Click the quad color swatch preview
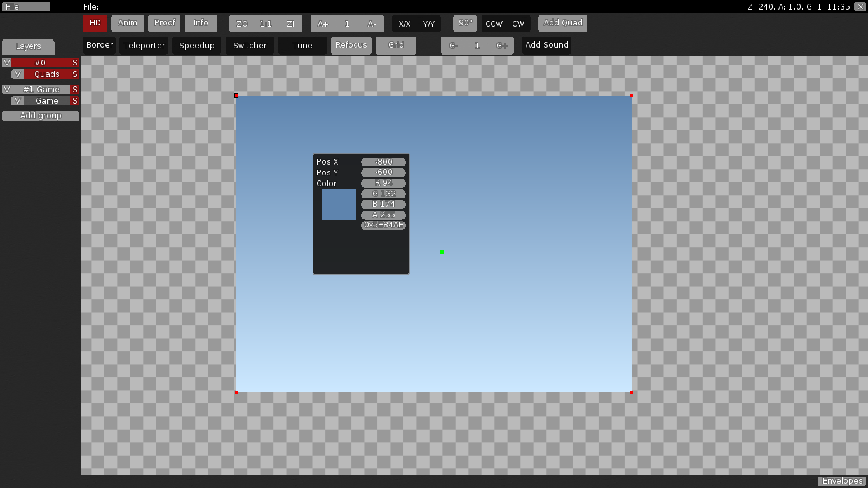Image resolution: width=868 pixels, height=488 pixels. click(338, 204)
